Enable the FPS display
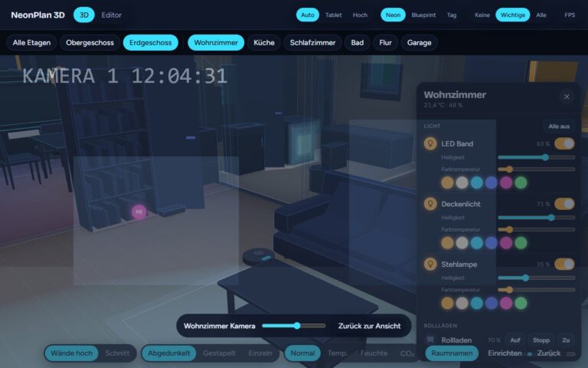 click(570, 15)
